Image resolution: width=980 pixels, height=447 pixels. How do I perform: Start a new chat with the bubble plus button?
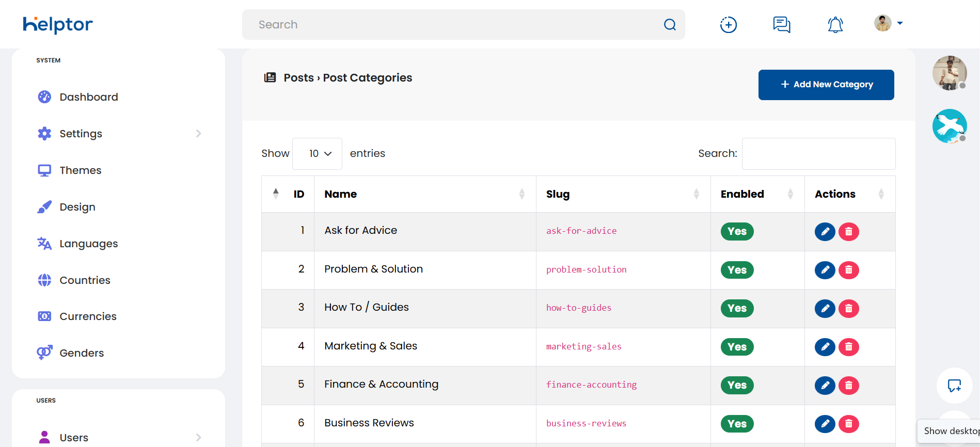954,385
